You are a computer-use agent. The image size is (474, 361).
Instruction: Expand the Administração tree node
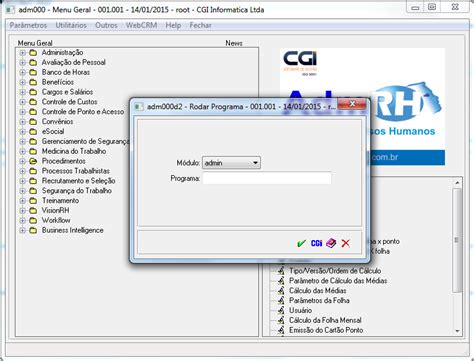tap(22, 53)
